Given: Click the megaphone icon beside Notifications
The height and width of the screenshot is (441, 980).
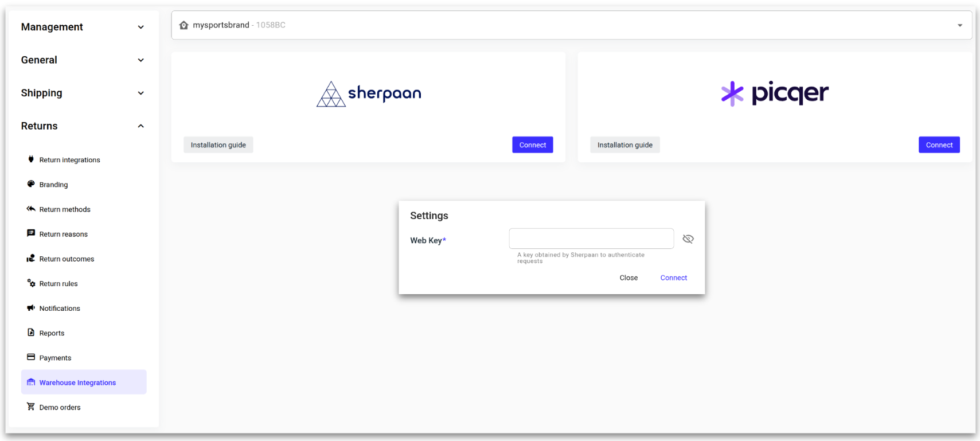Looking at the screenshot, I should pyautogui.click(x=31, y=308).
